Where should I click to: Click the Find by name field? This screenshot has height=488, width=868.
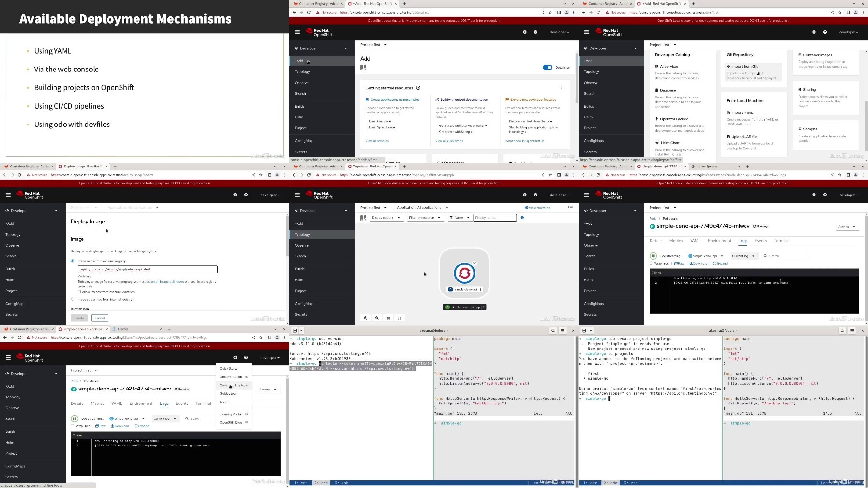pos(495,218)
